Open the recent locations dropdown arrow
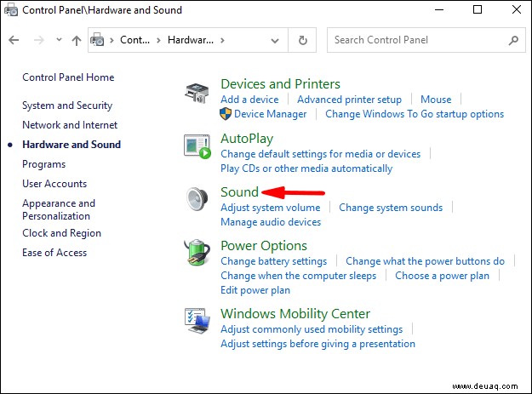Image resolution: width=532 pixels, height=394 pixels. (59, 40)
